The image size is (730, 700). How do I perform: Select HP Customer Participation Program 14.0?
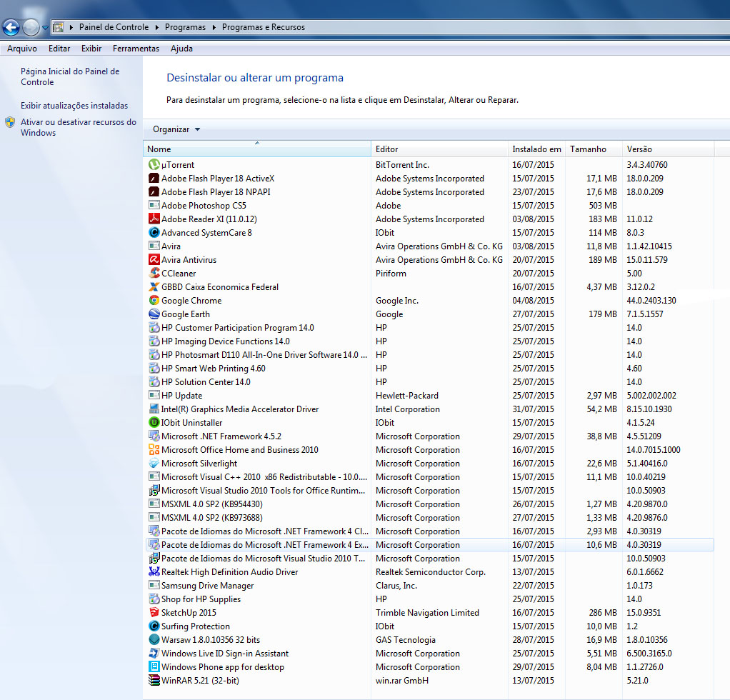coord(430,328)
